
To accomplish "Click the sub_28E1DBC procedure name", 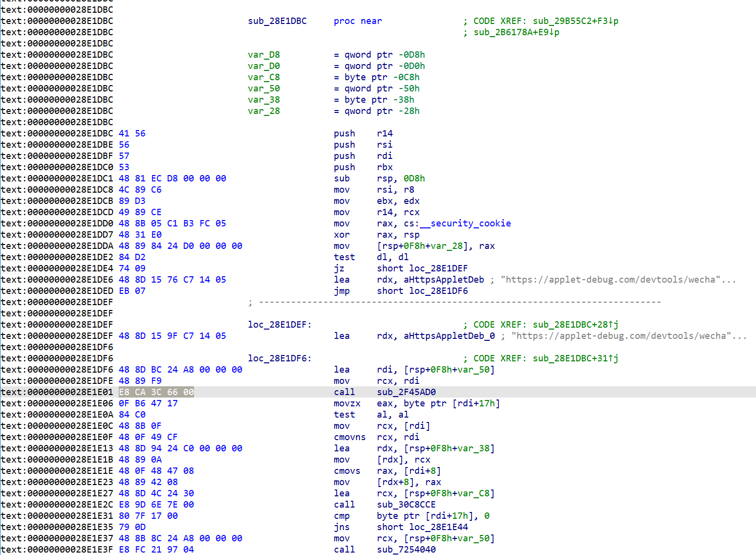I will (x=277, y=21).
